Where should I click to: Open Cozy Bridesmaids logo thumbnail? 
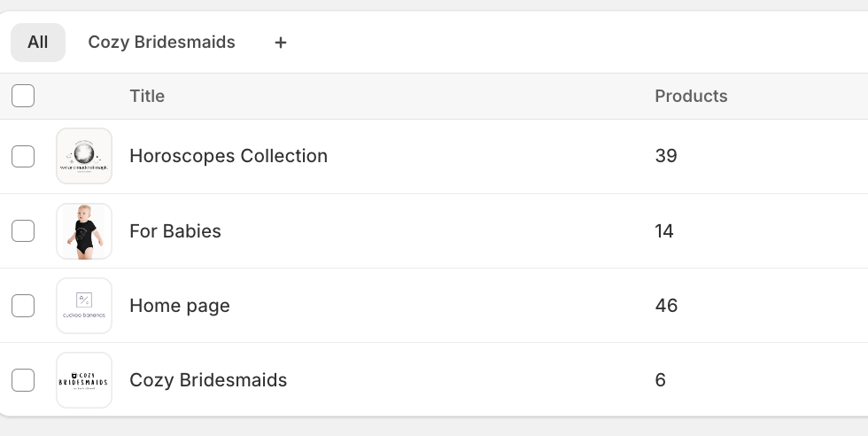[84, 380]
